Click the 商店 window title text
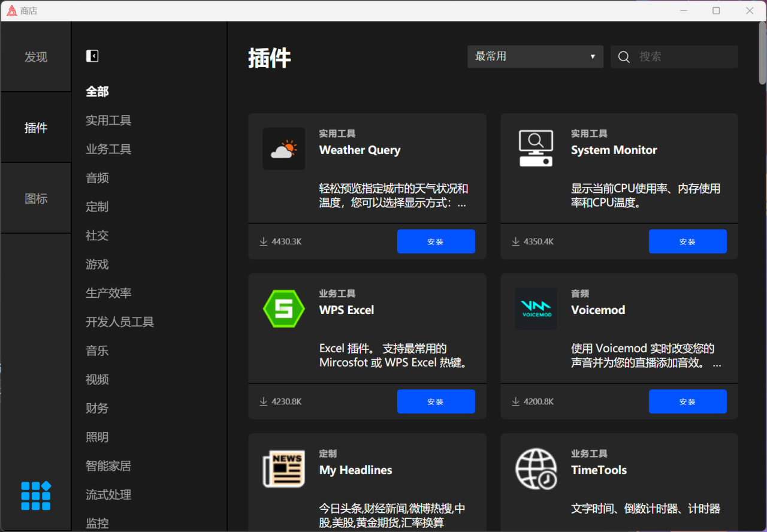 point(29,11)
